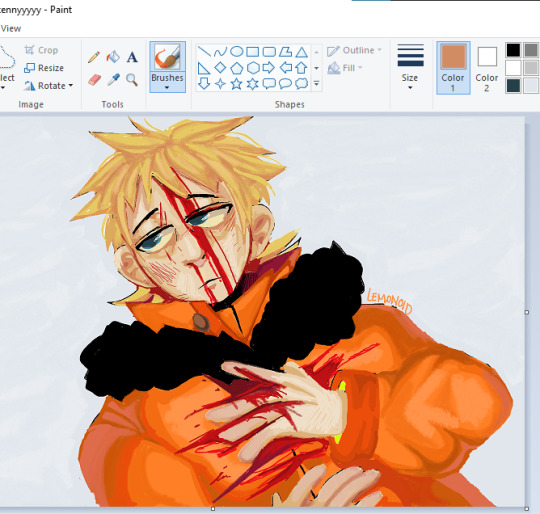Select the Rounded rectangular callout shape
This screenshot has height=514, width=540.
coord(269,84)
